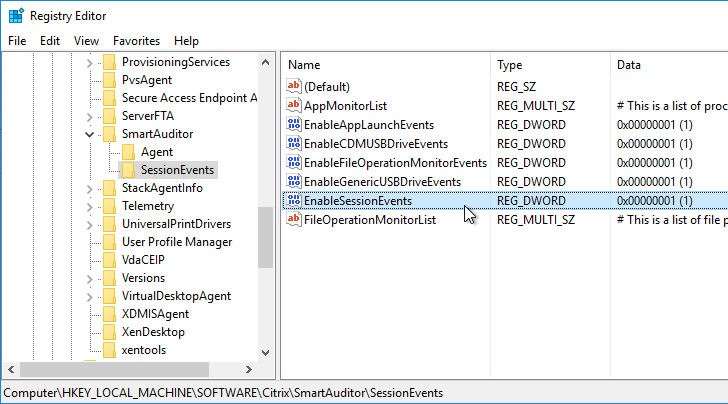Viewport: 728px width, 404px height.
Task: Open the Favorites menu
Action: click(x=136, y=41)
